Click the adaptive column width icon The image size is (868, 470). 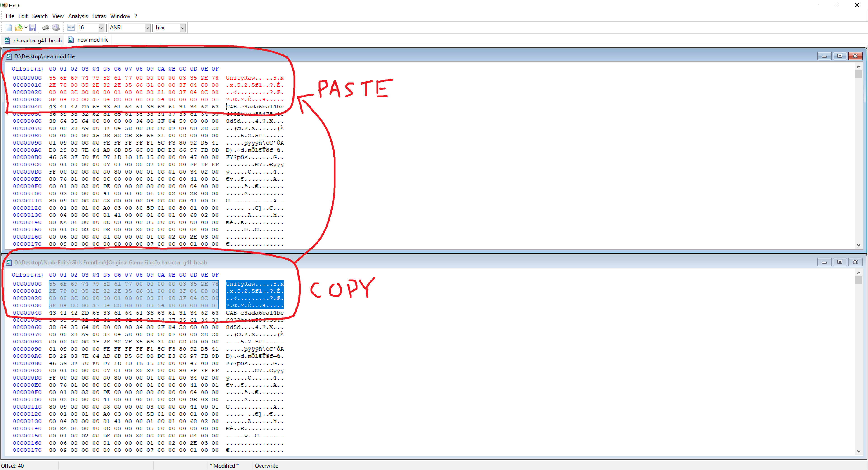[71, 28]
